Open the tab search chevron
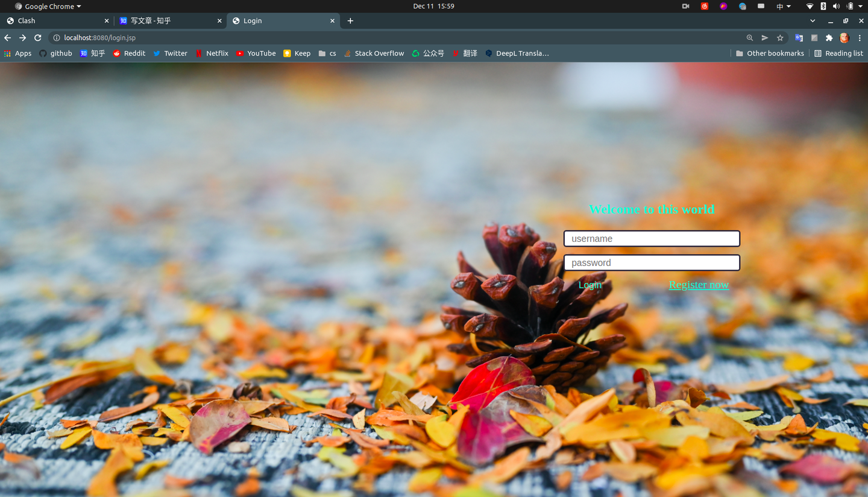 point(813,21)
